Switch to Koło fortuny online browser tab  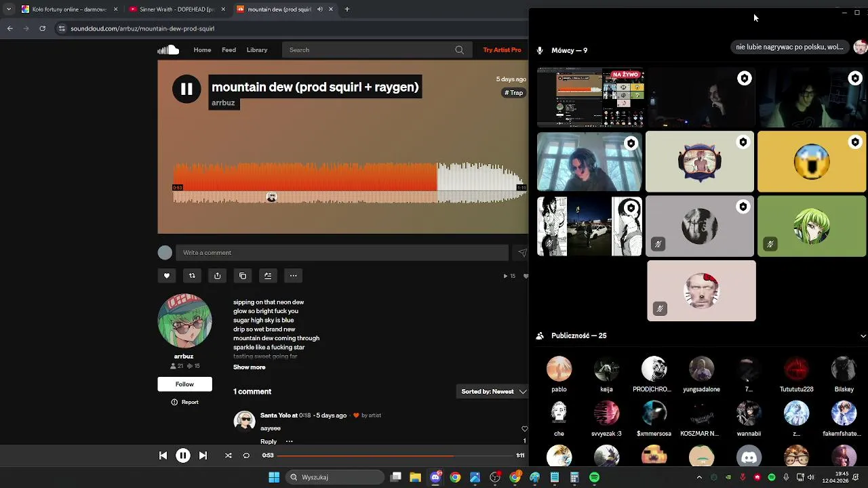click(x=69, y=9)
